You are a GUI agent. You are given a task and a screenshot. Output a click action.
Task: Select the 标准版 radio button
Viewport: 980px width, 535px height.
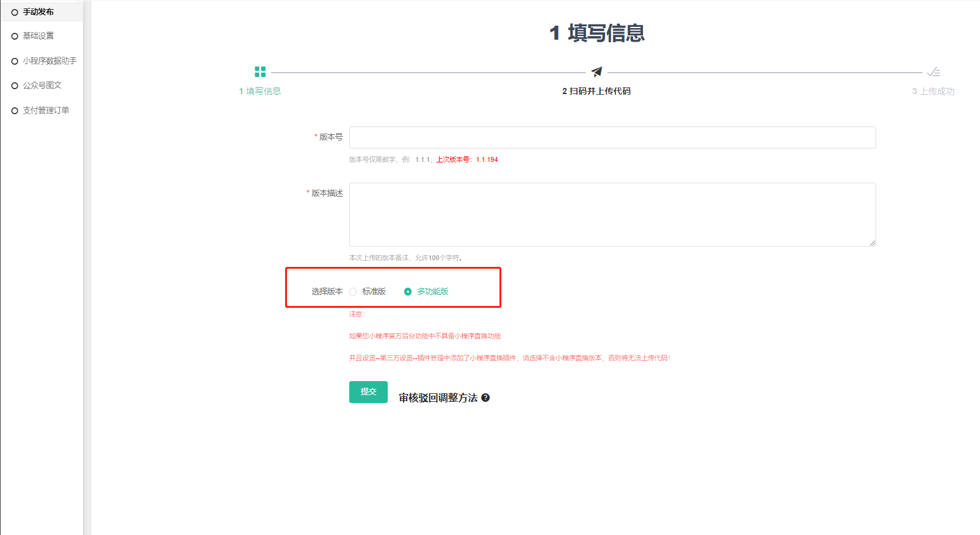point(353,292)
